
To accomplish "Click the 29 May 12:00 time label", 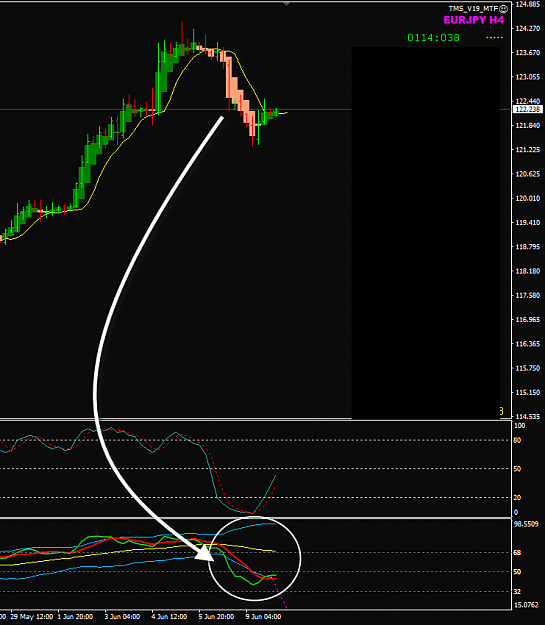I will click(31, 617).
